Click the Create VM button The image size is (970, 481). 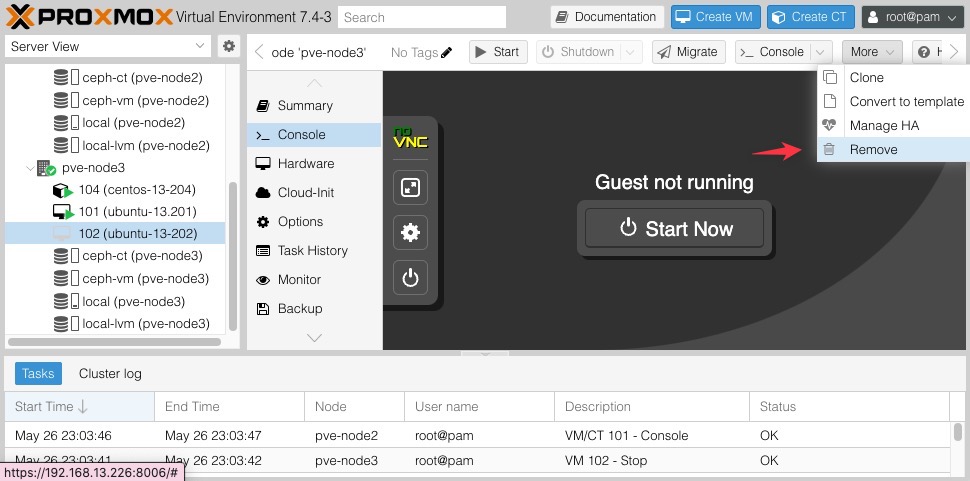[x=716, y=17]
